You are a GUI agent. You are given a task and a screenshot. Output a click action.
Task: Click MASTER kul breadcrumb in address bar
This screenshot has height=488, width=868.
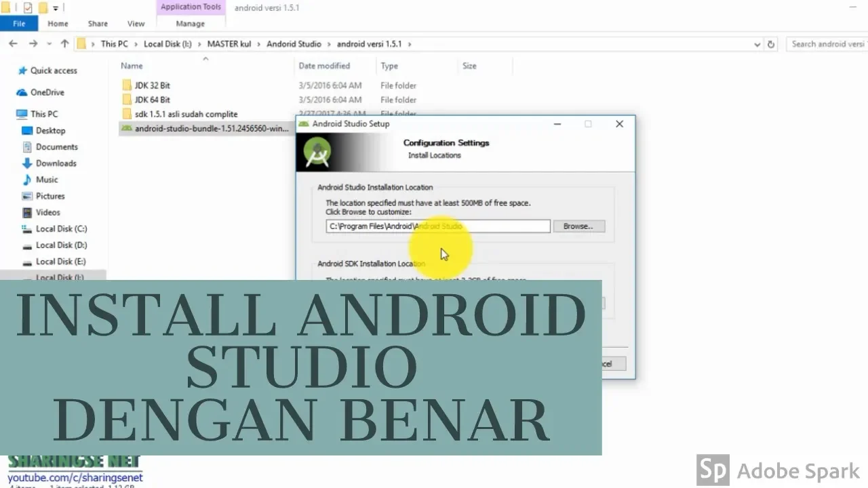229,44
